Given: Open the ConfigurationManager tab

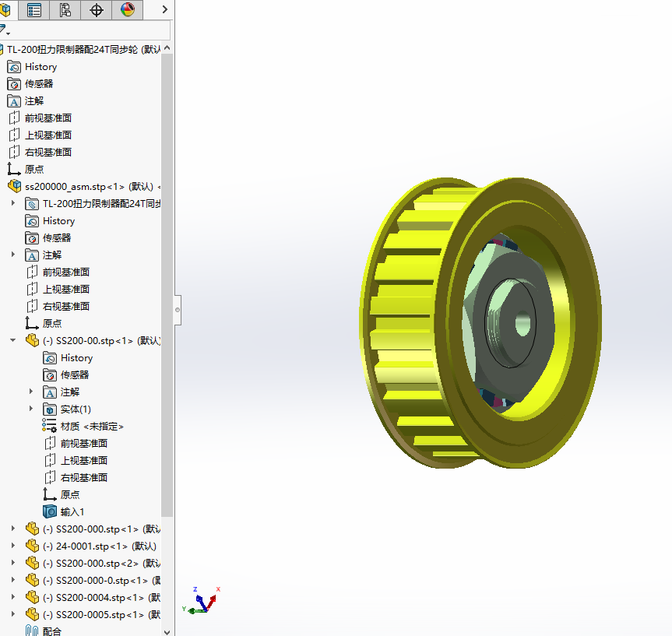Looking at the screenshot, I should [65, 10].
